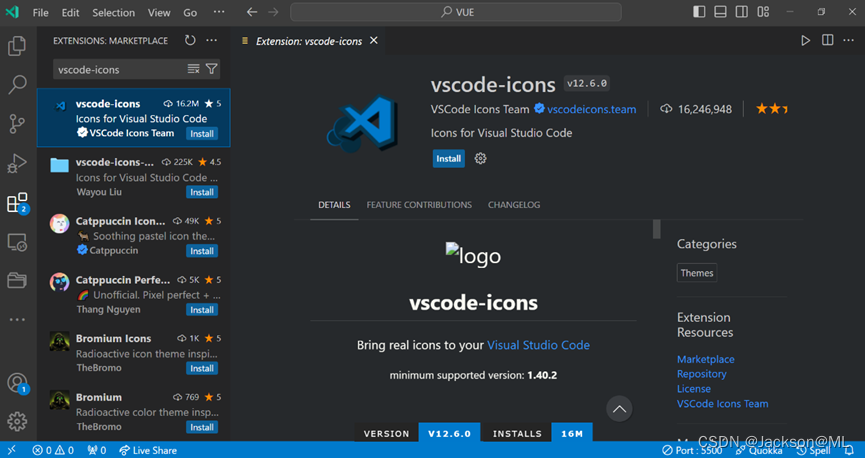Click Live Share in status bar

pos(148,450)
